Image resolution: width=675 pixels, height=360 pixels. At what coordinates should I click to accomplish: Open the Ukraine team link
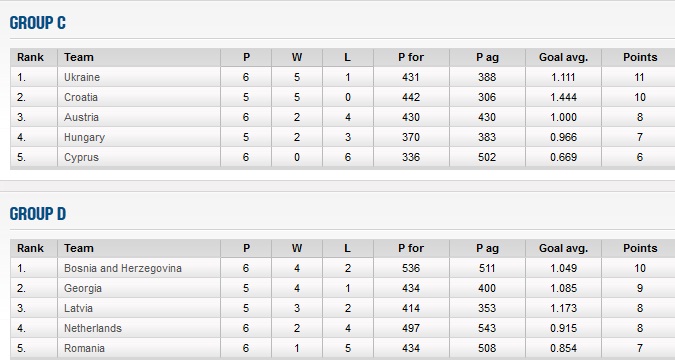[x=82, y=77]
